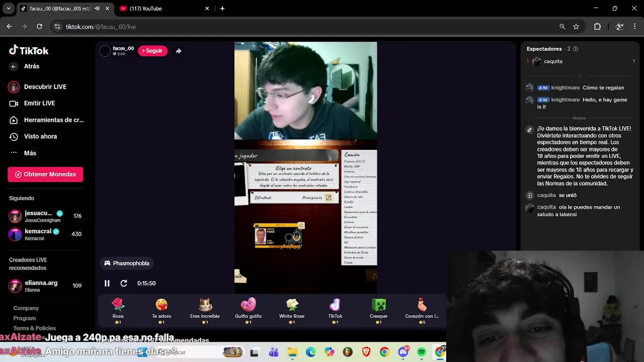The width and height of the screenshot is (644, 362).
Task: Send the Corazón con las manos gift
Action: [x=422, y=311]
